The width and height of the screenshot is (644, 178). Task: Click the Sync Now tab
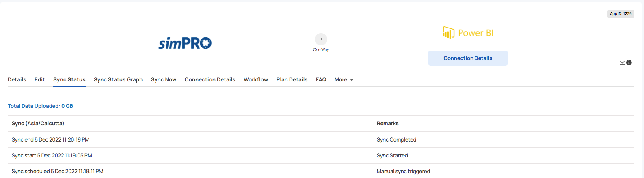point(164,79)
